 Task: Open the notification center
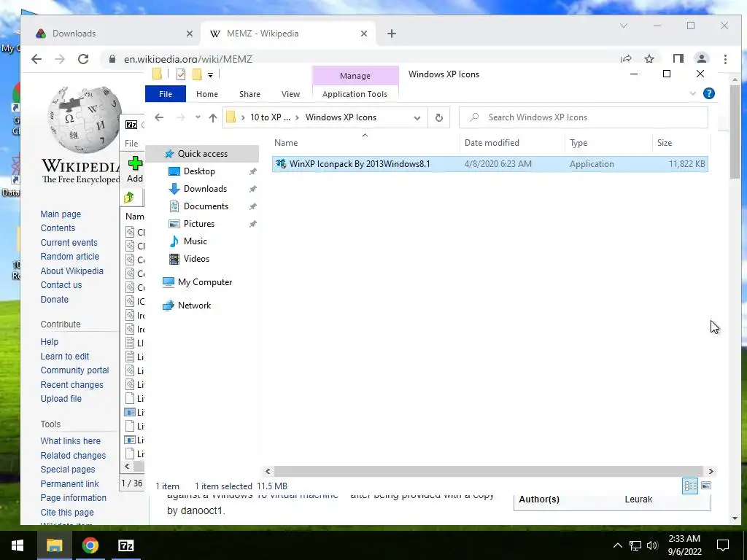click(723, 545)
